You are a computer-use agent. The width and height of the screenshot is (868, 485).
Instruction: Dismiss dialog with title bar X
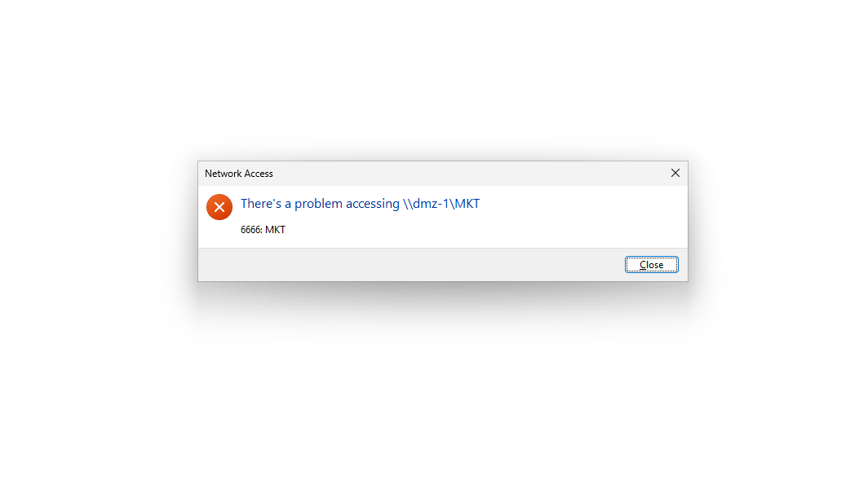[675, 173]
